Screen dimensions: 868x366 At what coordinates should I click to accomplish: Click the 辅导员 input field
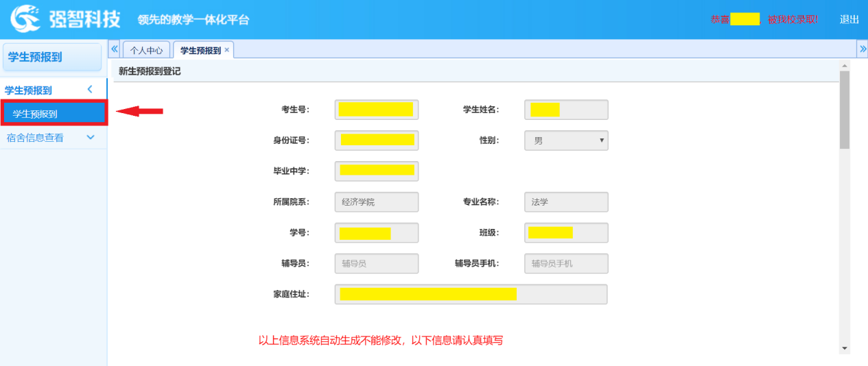tap(377, 263)
